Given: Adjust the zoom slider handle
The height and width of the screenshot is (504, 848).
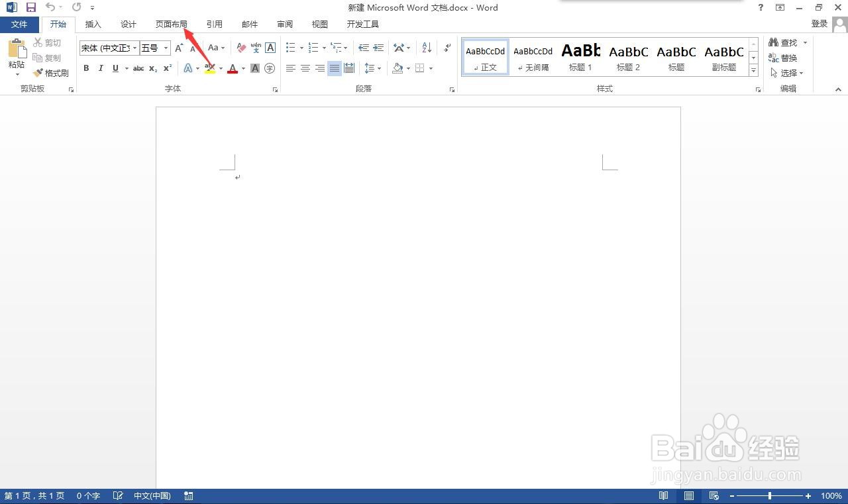Looking at the screenshot, I should (769, 495).
